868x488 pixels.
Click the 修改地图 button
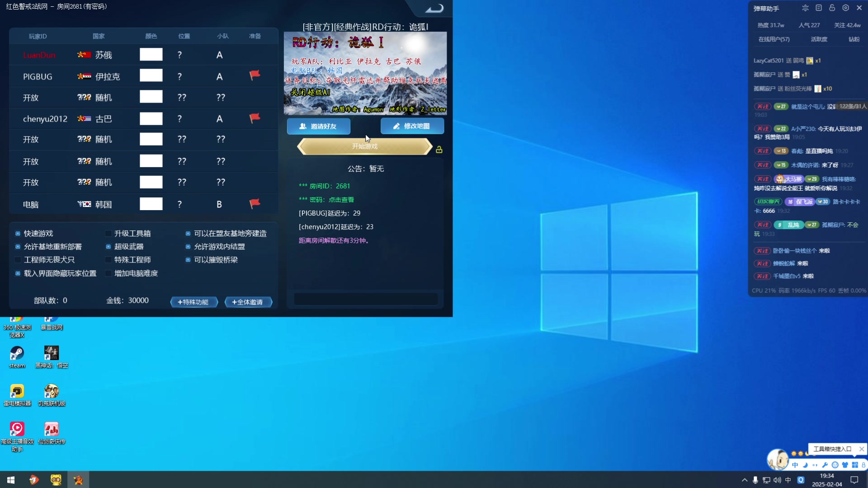412,126
